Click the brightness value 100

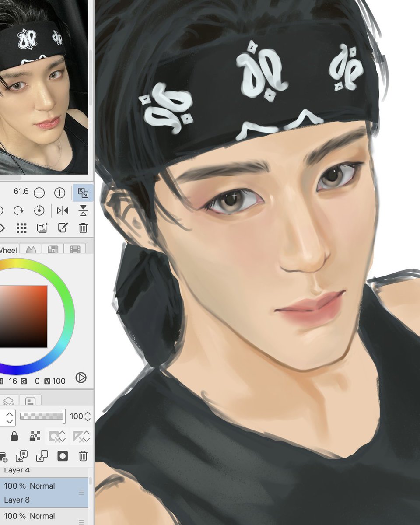(x=59, y=381)
